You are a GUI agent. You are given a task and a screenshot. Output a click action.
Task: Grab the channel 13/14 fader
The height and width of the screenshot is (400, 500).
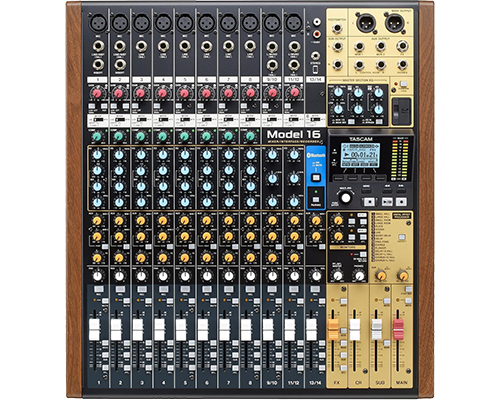tap(311, 329)
